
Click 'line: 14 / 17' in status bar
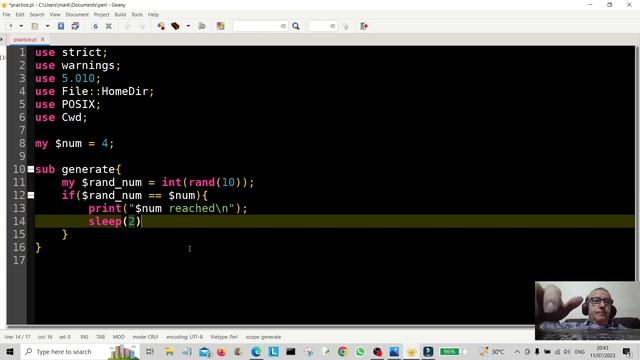click(18, 337)
